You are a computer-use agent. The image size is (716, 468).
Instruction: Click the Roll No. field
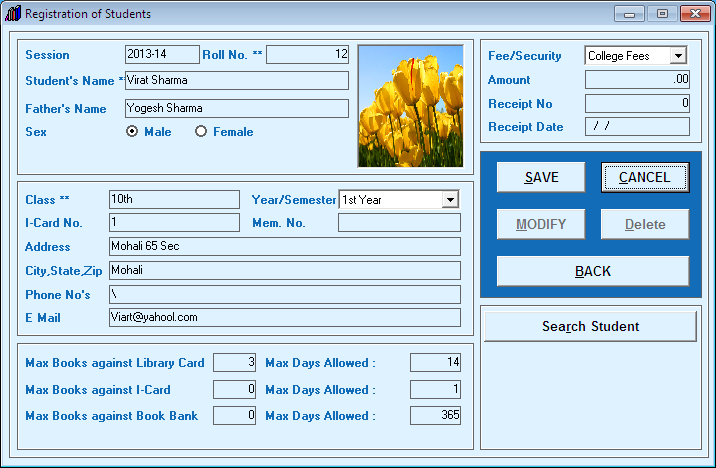coord(307,54)
